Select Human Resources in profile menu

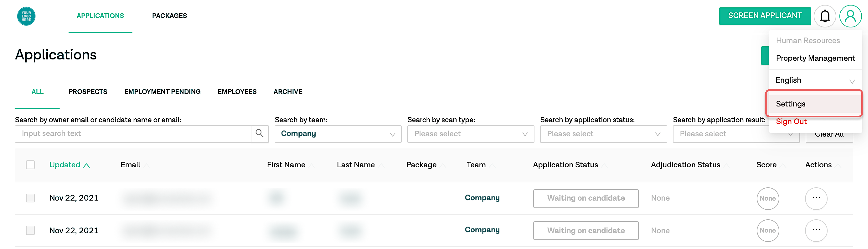click(x=808, y=41)
